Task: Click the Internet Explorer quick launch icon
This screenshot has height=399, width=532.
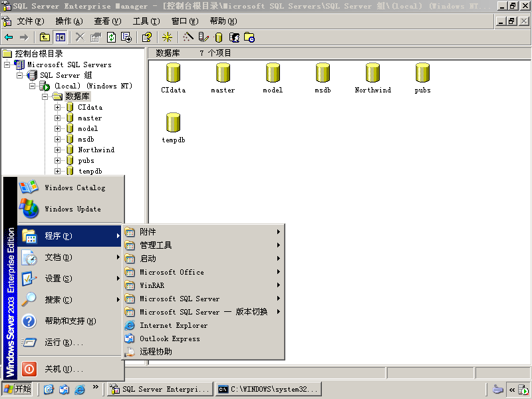Action: pos(79,389)
